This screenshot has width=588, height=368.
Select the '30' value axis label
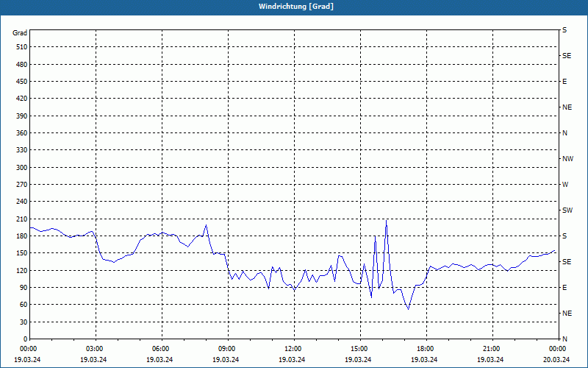(x=24, y=322)
